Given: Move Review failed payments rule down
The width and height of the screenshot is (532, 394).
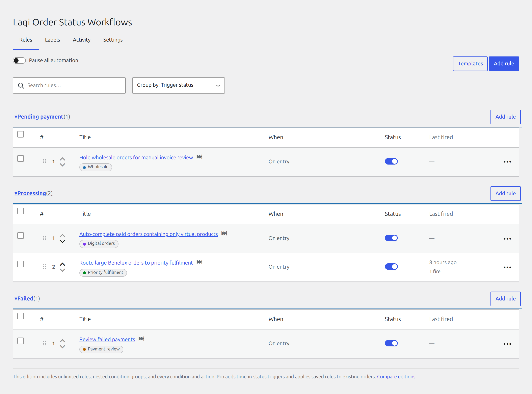Looking at the screenshot, I should tap(62, 347).
